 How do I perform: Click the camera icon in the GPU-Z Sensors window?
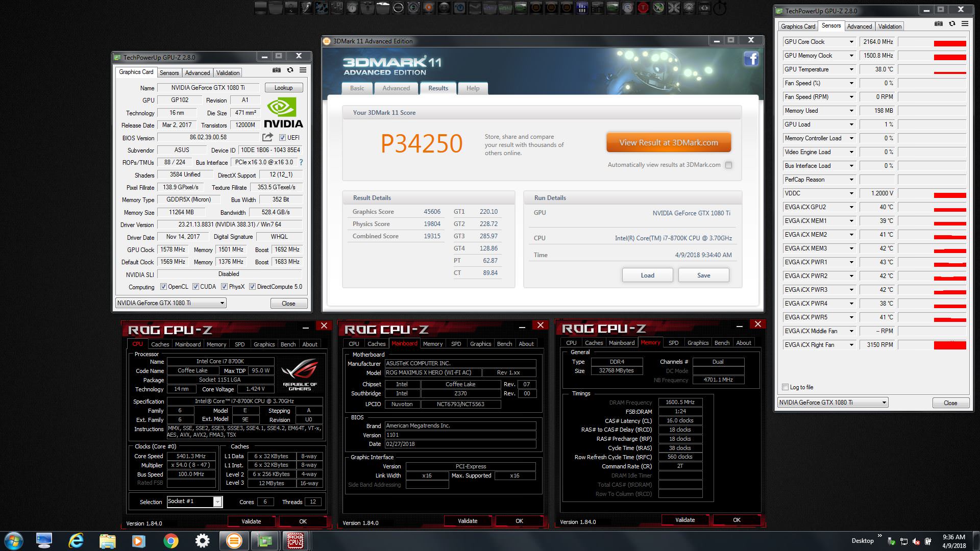938,24
